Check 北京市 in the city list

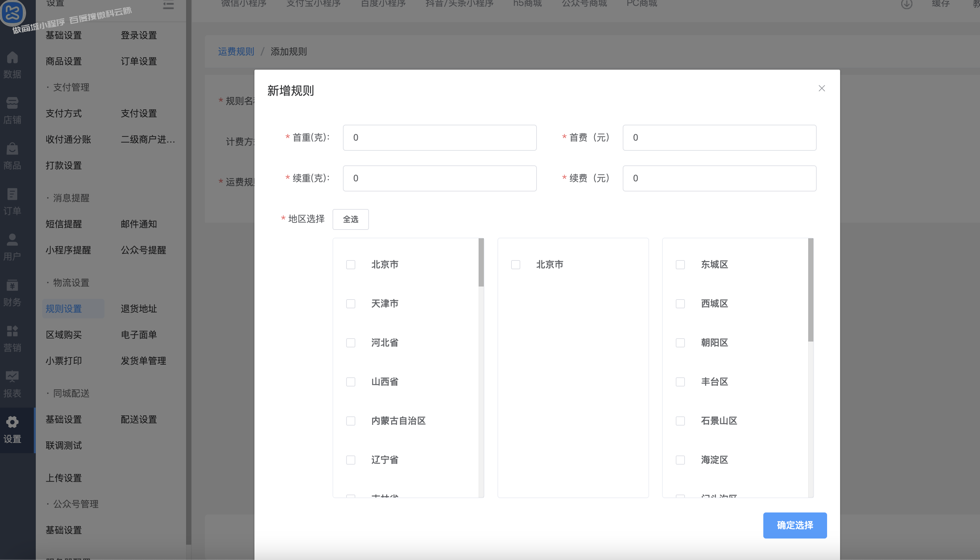(516, 265)
